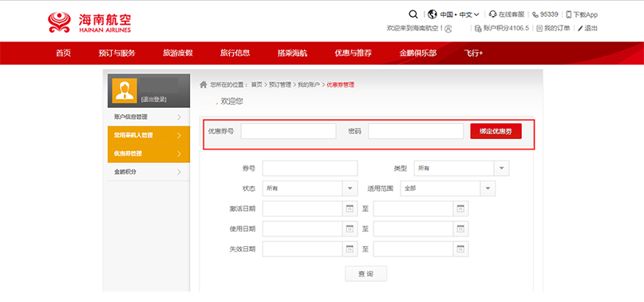The height and width of the screenshot is (302, 644).
Task: Click the account points icon
Action: coord(478,29)
